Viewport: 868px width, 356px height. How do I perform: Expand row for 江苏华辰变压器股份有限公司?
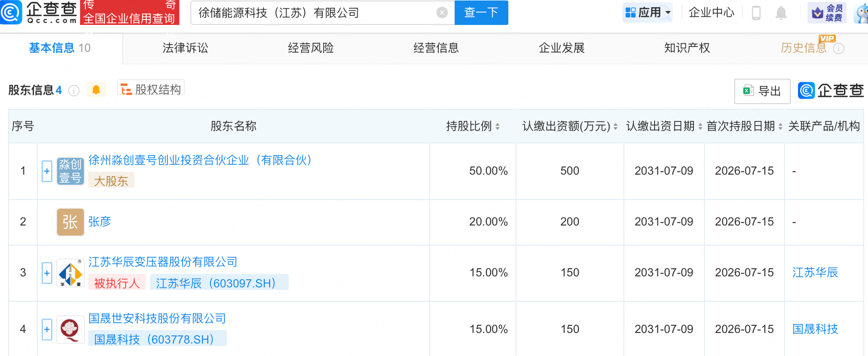pyautogui.click(x=47, y=273)
